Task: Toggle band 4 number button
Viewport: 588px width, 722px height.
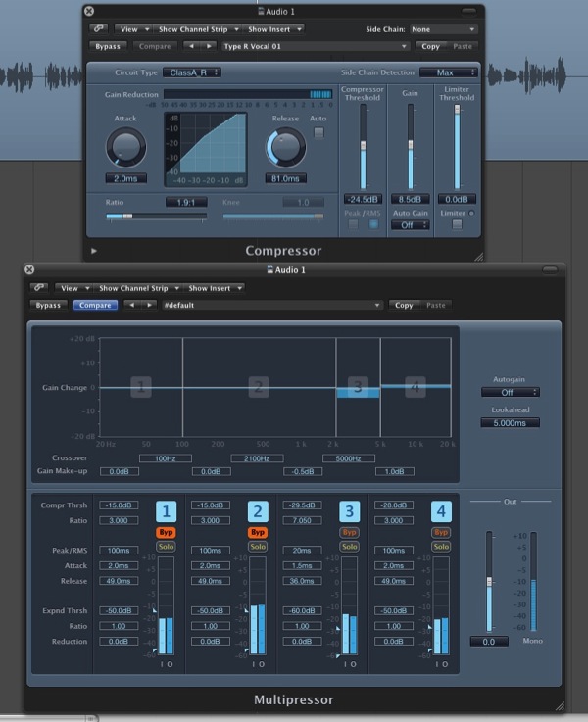Action: coord(441,511)
